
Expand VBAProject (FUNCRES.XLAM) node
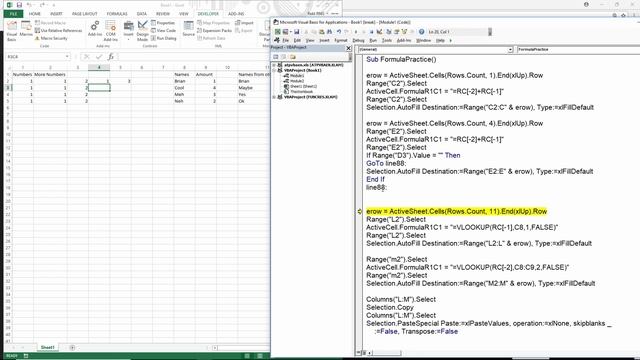pyautogui.click(x=274, y=97)
